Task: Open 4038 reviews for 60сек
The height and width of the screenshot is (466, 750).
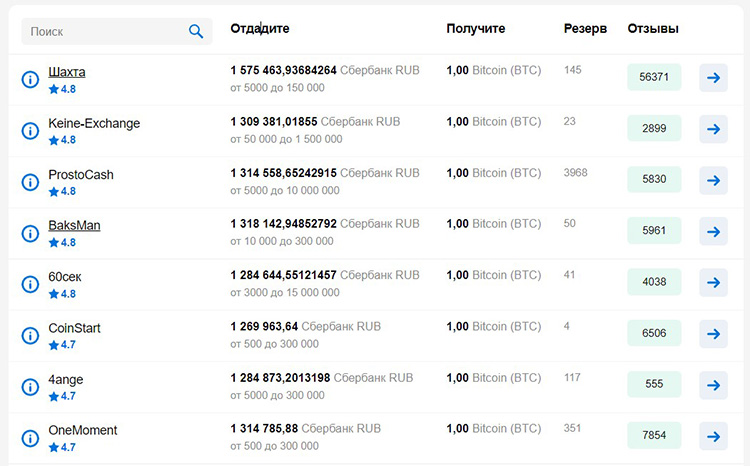Action: [x=654, y=282]
